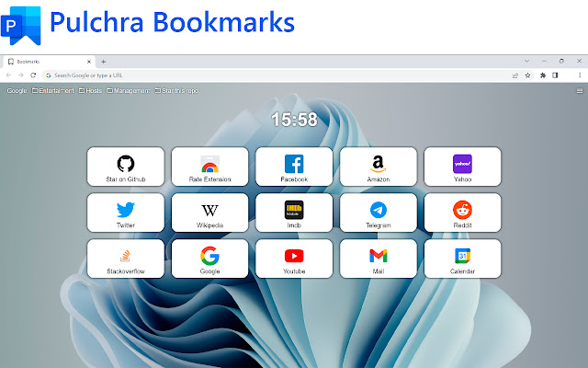Open the Google shortcut tile
588x368 pixels.
click(x=209, y=259)
